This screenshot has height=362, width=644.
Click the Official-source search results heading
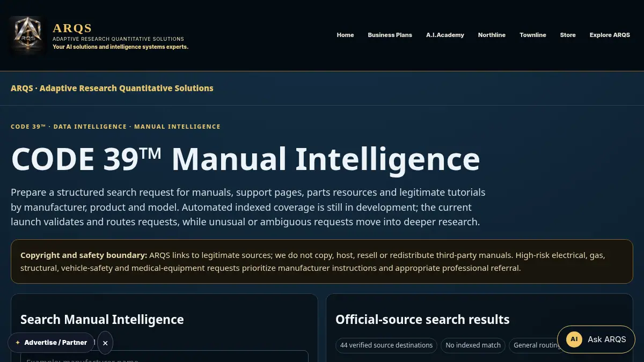tap(422, 320)
